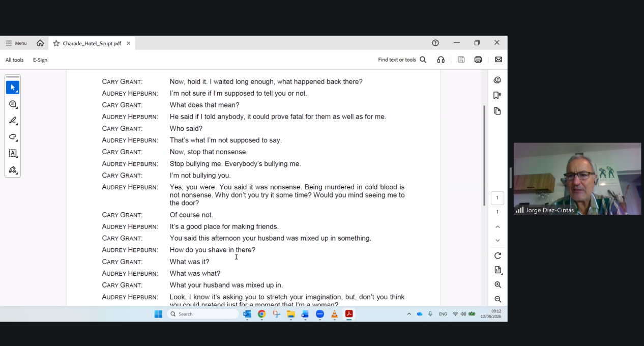Click the microphone tray icon

(430, 314)
